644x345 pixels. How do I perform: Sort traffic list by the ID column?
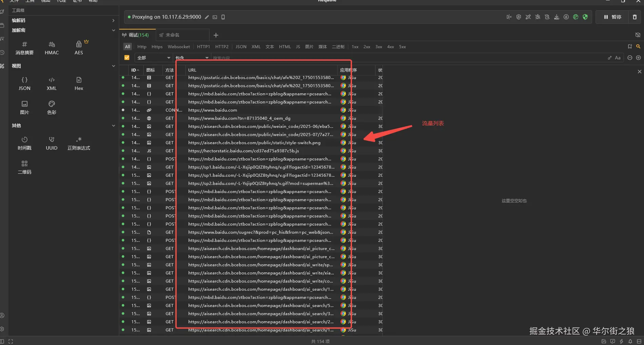[x=135, y=70]
